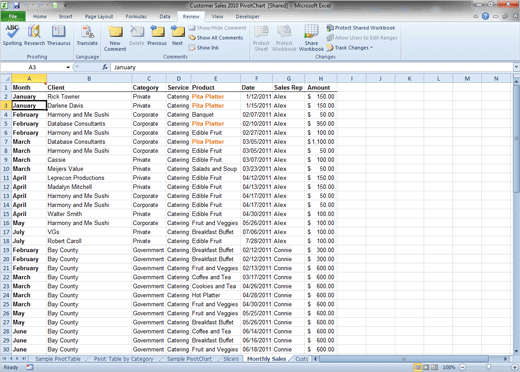Save workbook from Quick Access Toolbar
The image size is (520, 372).
coord(17,5)
